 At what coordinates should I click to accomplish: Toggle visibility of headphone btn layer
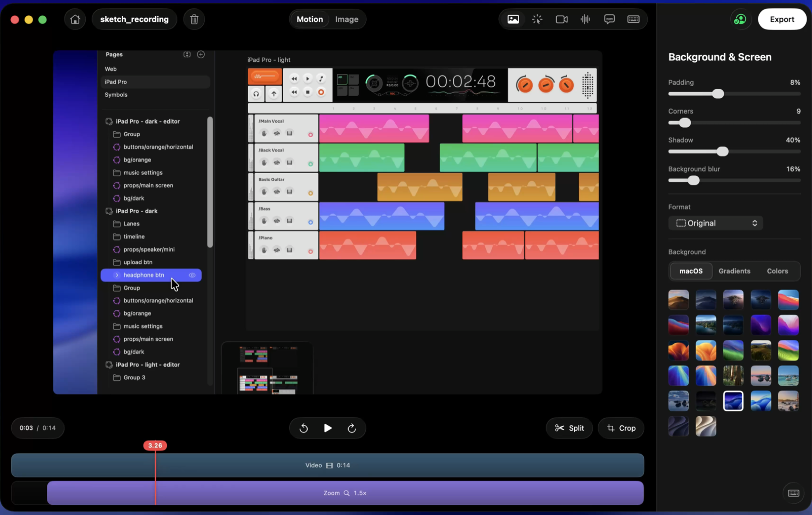click(x=192, y=275)
